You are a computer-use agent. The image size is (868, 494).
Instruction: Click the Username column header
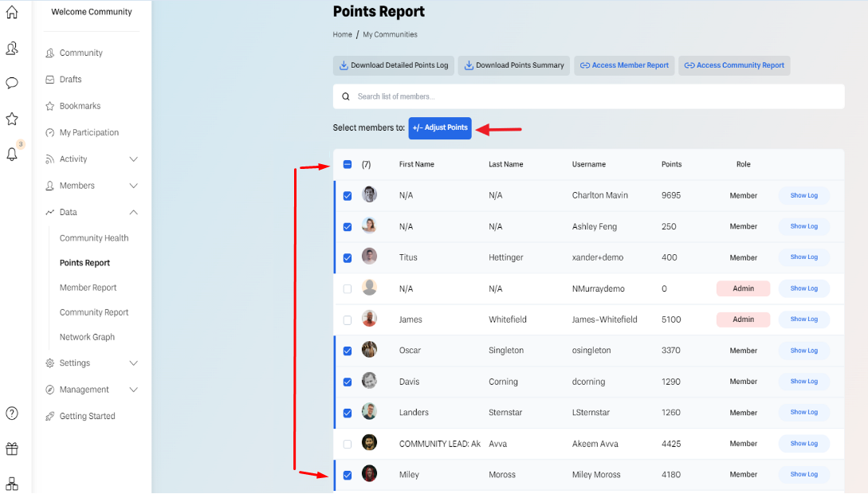coord(588,164)
